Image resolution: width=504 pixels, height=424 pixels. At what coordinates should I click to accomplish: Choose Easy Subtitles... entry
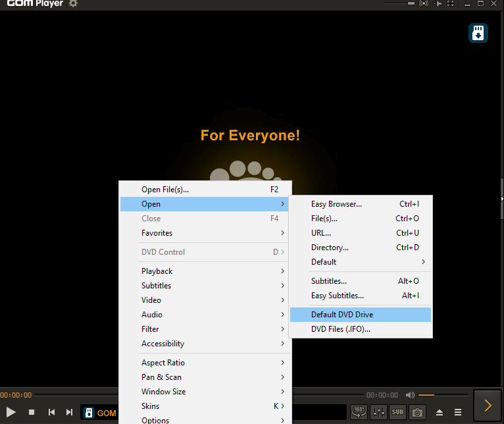tap(361, 296)
